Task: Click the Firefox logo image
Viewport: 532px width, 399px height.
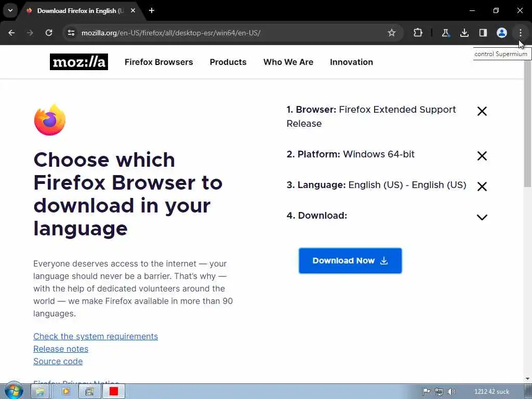Action: click(50, 120)
